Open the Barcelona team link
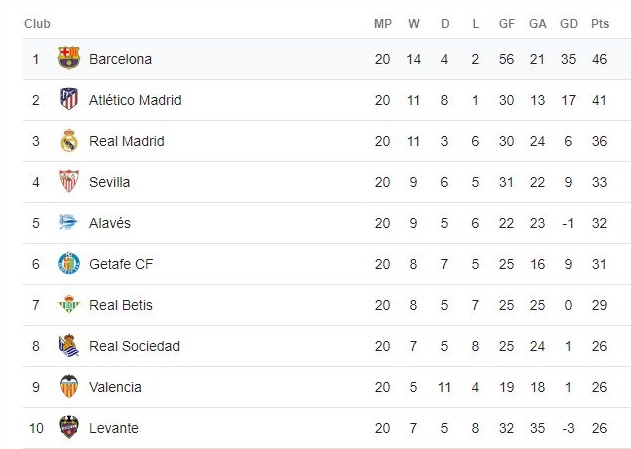Image resolution: width=631 pixels, height=449 pixels. [x=120, y=59]
